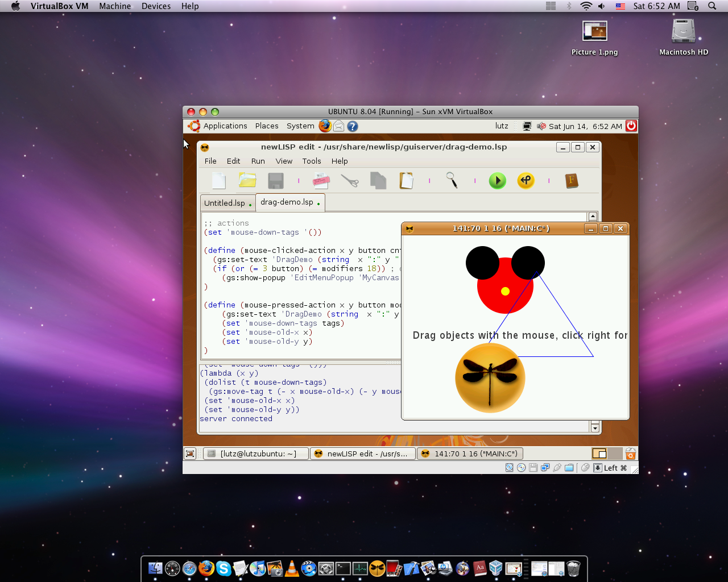Click the yellow restart arrow icon

click(x=526, y=181)
